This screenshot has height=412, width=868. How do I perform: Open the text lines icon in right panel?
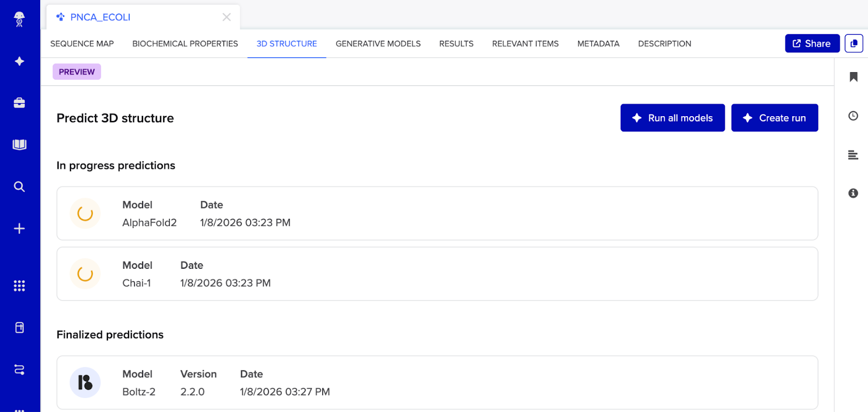coord(853,155)
